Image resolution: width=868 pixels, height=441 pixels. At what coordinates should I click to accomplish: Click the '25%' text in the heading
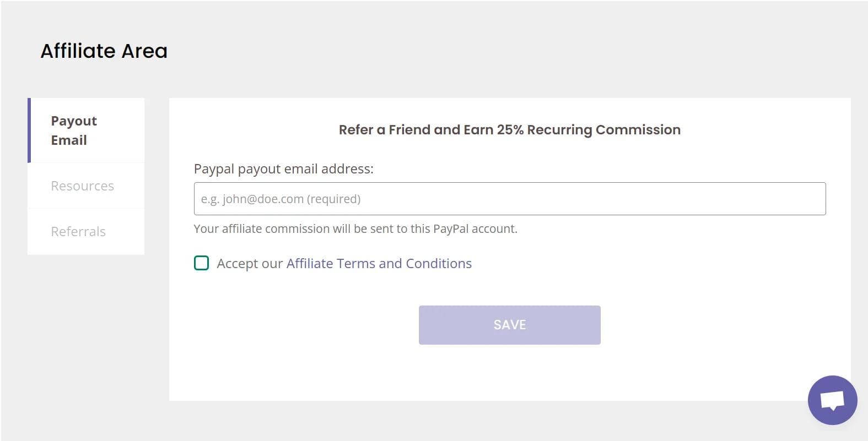(x=510, y=130)
